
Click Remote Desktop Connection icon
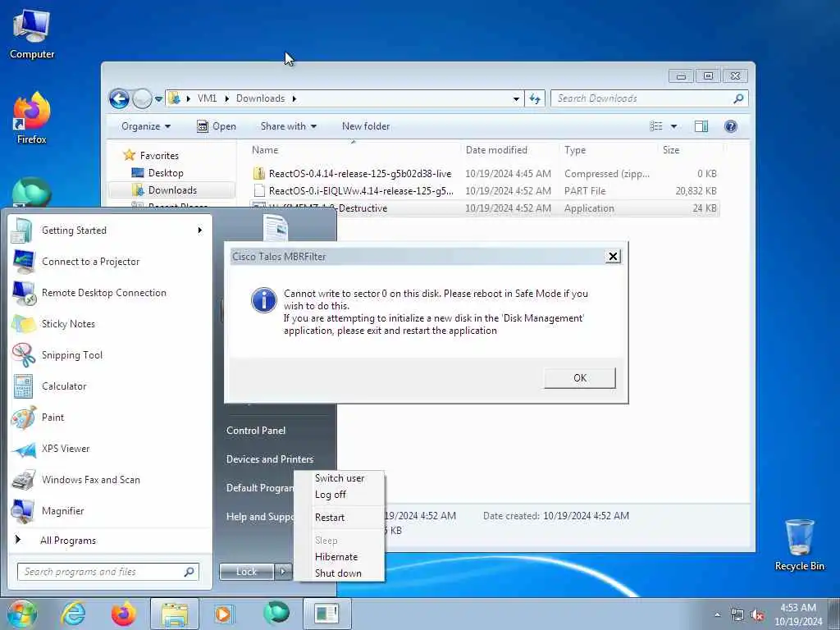[x=24, y=293]
